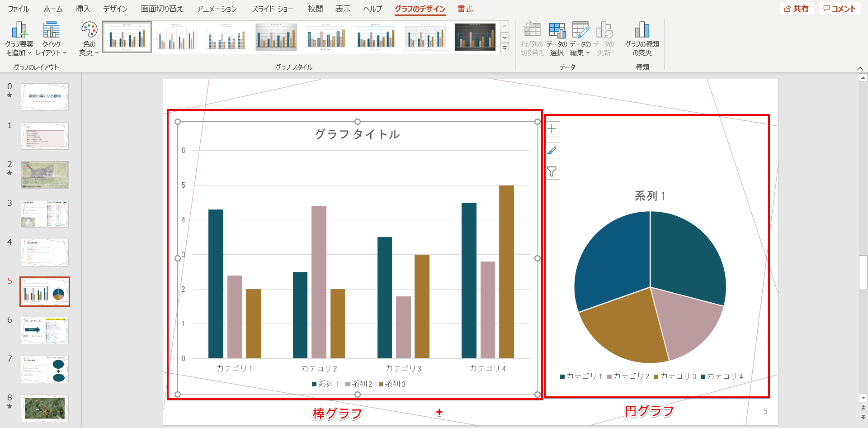Switch to the Transitions (画面切り替え) tab
The image size is (868, 428).
tap(162, 9)
